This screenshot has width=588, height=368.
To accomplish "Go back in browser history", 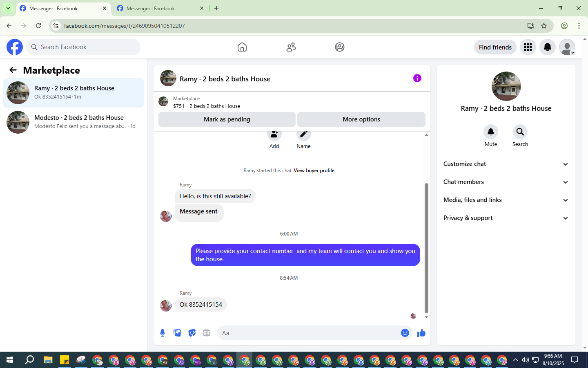I will (9, 26).
